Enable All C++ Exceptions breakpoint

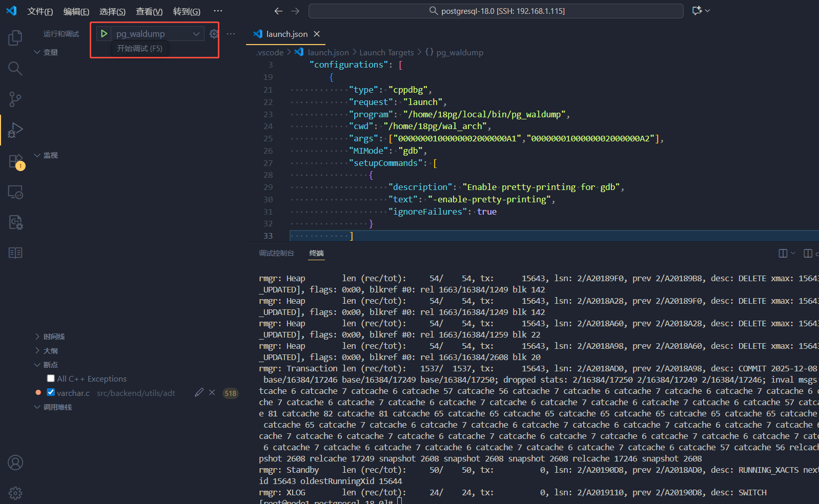[51, 379]
